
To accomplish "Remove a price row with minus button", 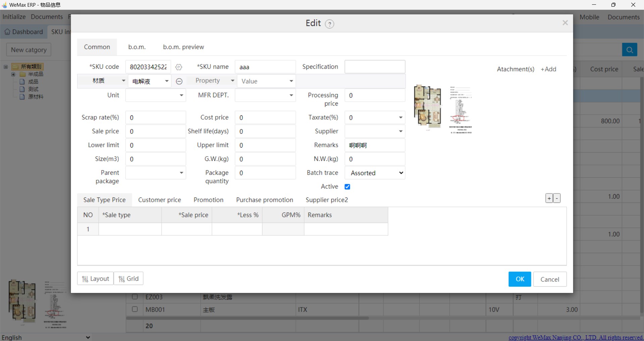I will point(557,198).
